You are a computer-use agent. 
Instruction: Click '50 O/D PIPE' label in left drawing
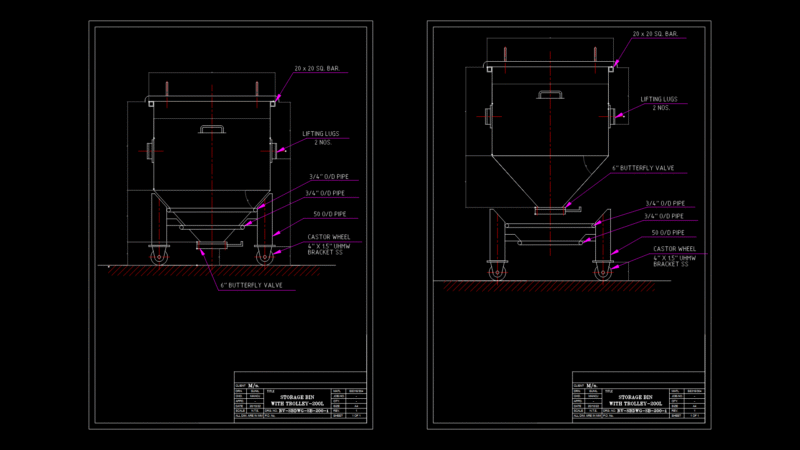pos(330,214)
